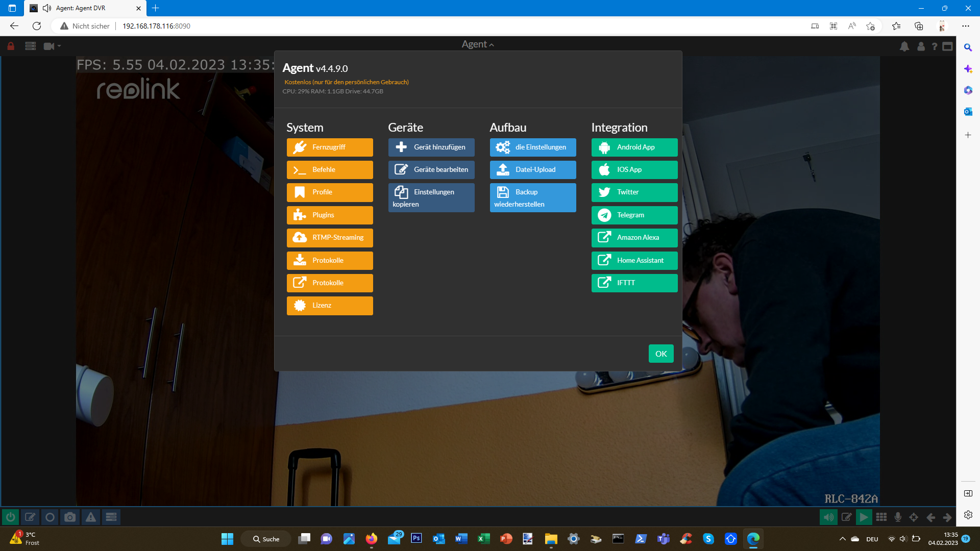This screenshot has width=980, height=551.
Task: Take a snapshot with camera icon
Action: point(70,517)
